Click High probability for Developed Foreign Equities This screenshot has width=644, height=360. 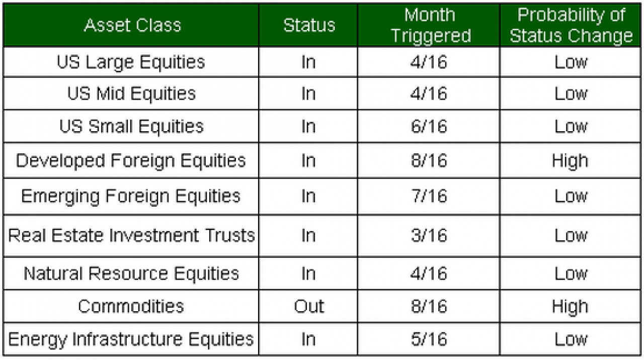[571, 160]
